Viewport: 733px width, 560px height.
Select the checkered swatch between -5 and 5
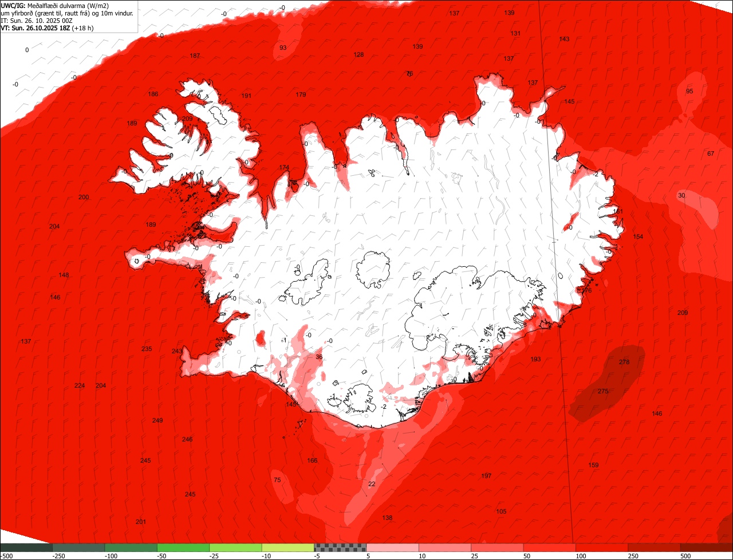pos(340,547)
